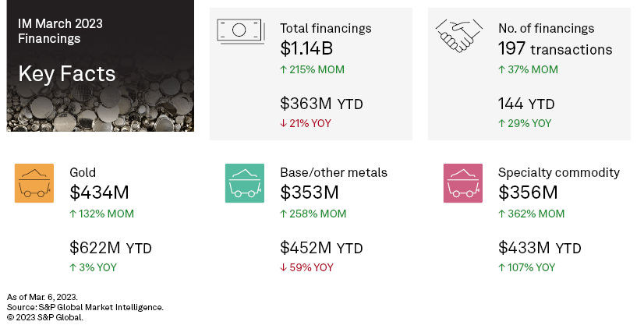Click the Gold $434M amount
This screenshot has height=325, width=644.
99,193
